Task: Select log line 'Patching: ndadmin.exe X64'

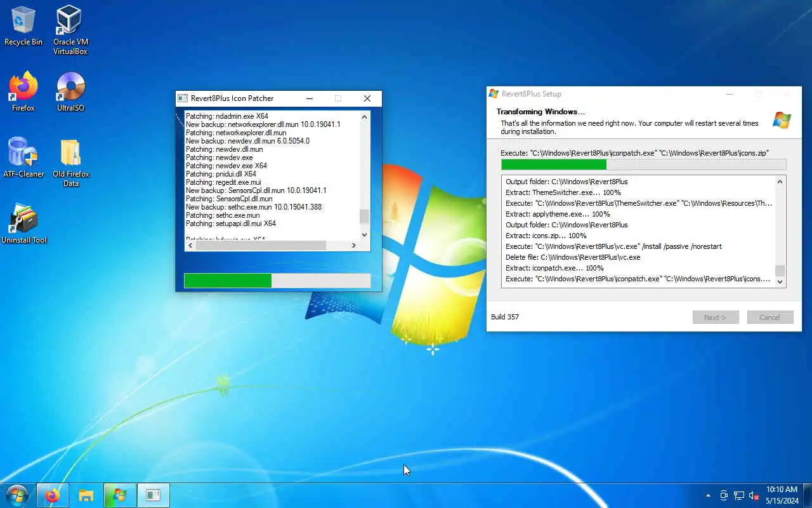Action: click(227, 116)
